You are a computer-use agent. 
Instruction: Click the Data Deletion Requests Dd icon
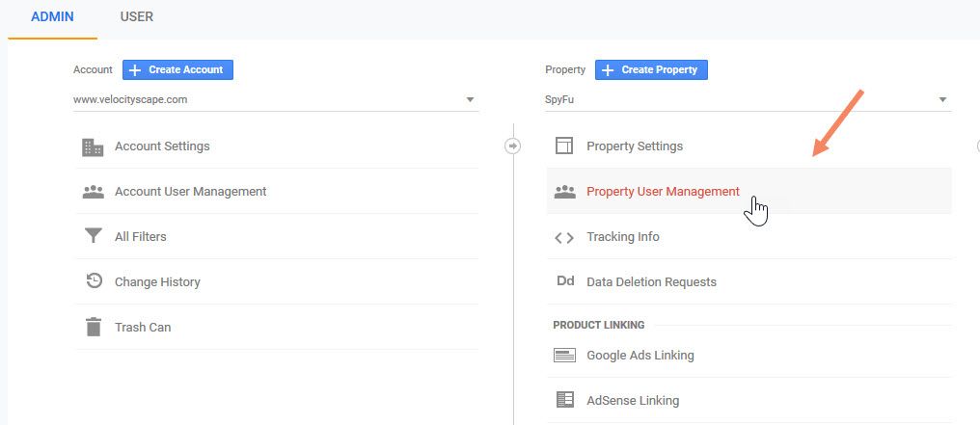tap(564, 282)
